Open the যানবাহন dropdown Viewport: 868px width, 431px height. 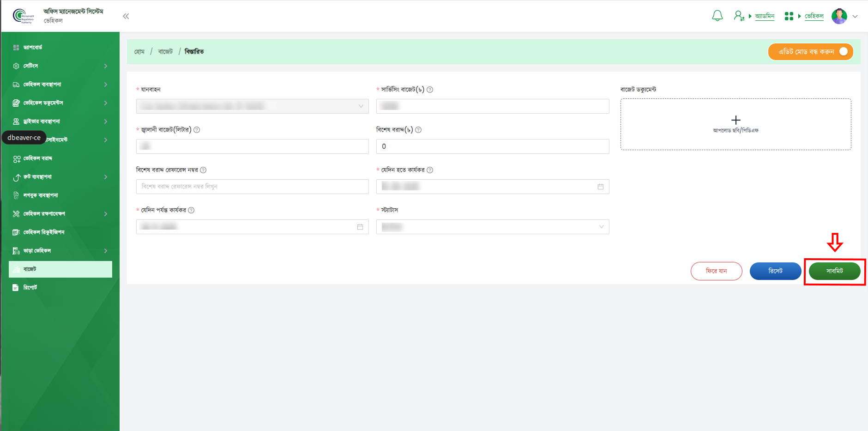[x=252, y=106]
